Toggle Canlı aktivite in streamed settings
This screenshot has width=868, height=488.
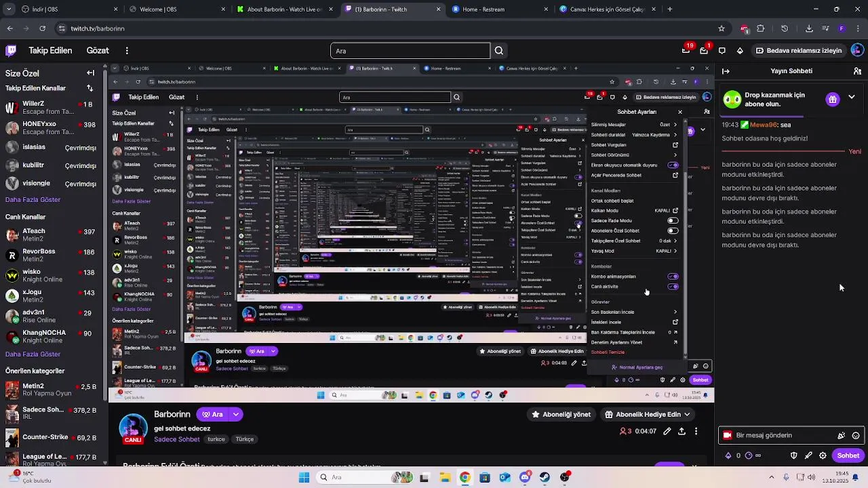[x=673, y=287]
